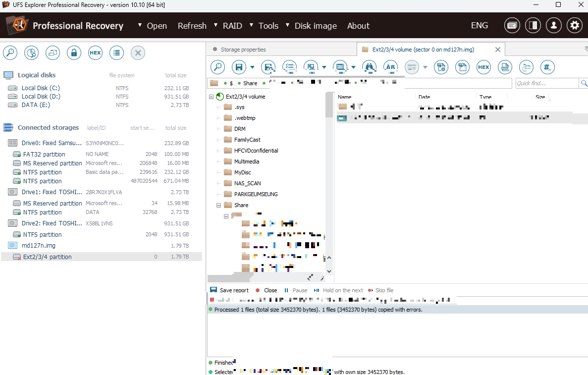Click the user account icon in header
This screenshot has height=375, width=588.
coord(553,25)
